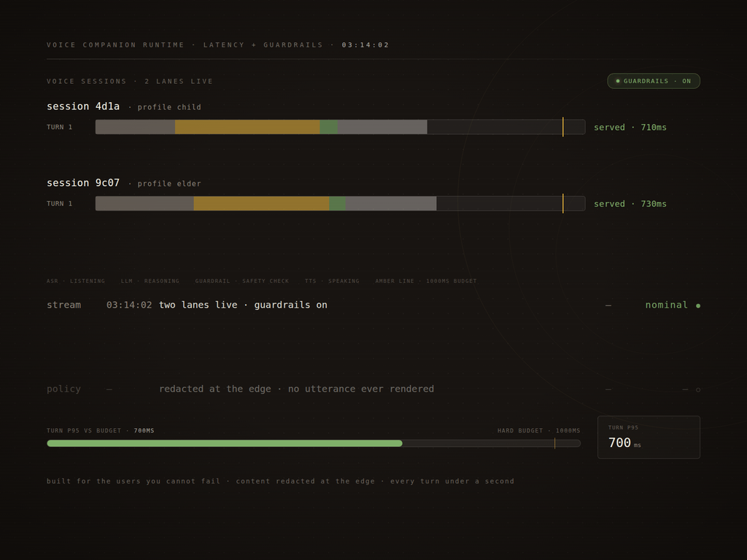747x560 pixels.
Task: Click the 'AMBER LINE · 1000MS BUDGET' legend entry
Action: click(426, 281)
